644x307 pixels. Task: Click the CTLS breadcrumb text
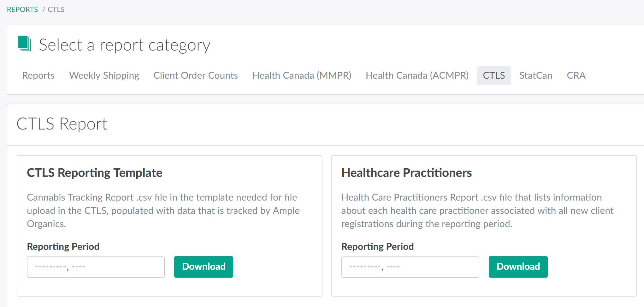(56, 9)
